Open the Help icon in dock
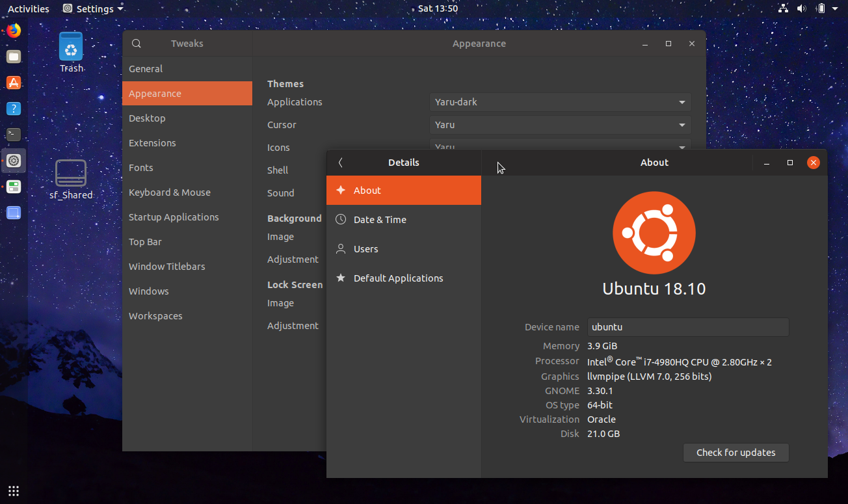 tap(14, 109)
